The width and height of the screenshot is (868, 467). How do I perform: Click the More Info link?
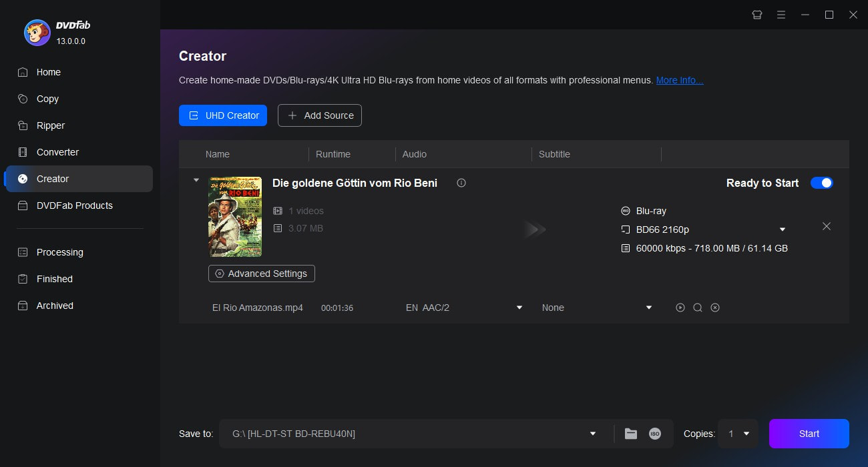[x=680, y=80]
